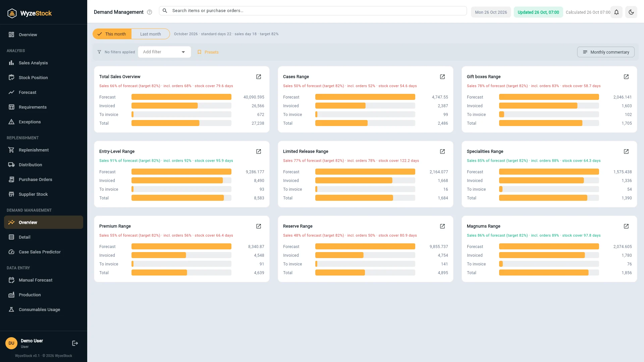The width and height of the screenshot is (644, 362).
Task: Open Monthly commentary
Action: [x=606, y=52]
